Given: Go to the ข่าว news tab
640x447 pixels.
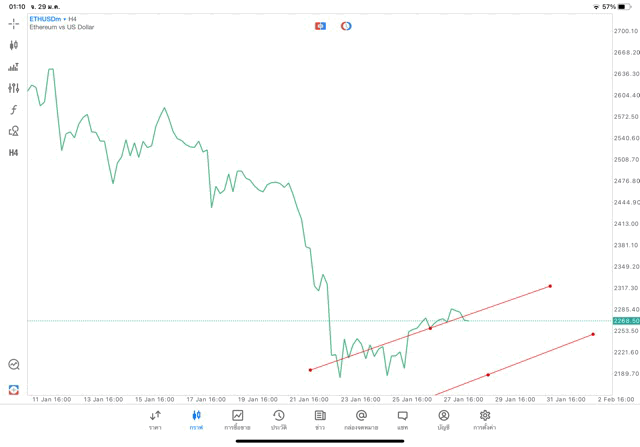Looking at the screenshot, I should (x=319, y=419).
